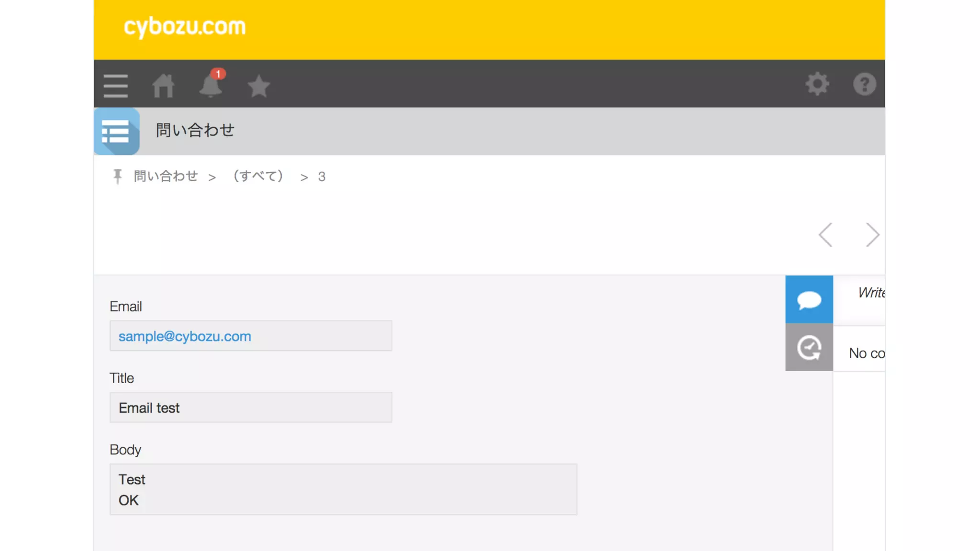Open the settings gear icon
The image size is (980, 551).
click(817, 84)
